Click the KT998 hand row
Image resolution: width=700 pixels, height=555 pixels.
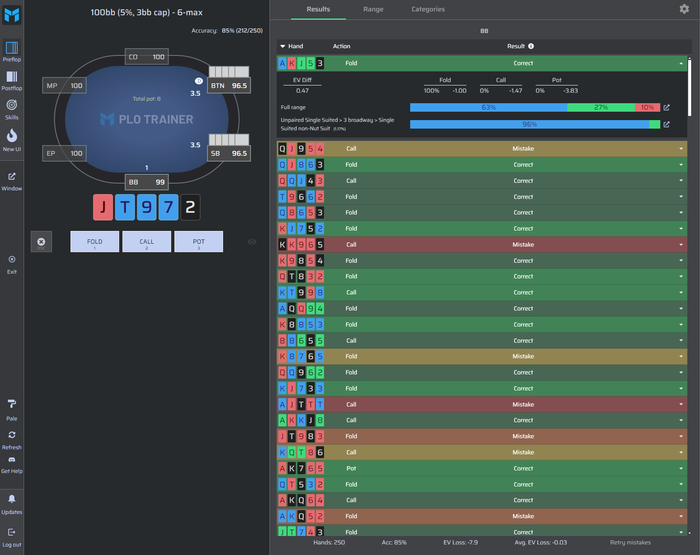tap(482, 292)
